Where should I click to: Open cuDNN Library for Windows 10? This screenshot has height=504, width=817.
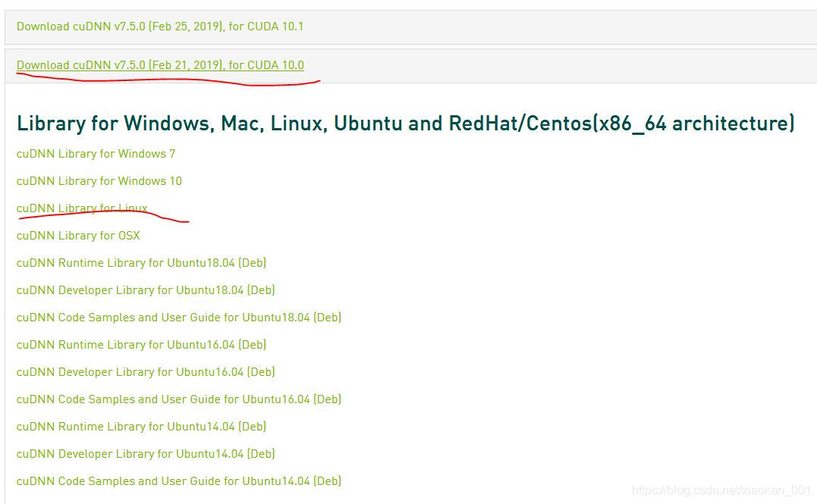coord(99,181)
